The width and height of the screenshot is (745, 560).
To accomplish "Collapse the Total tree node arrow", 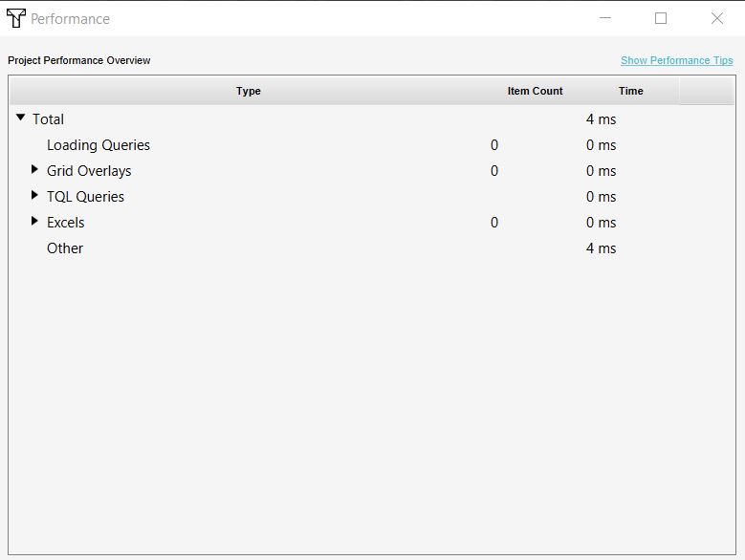I will coord(21,118).
